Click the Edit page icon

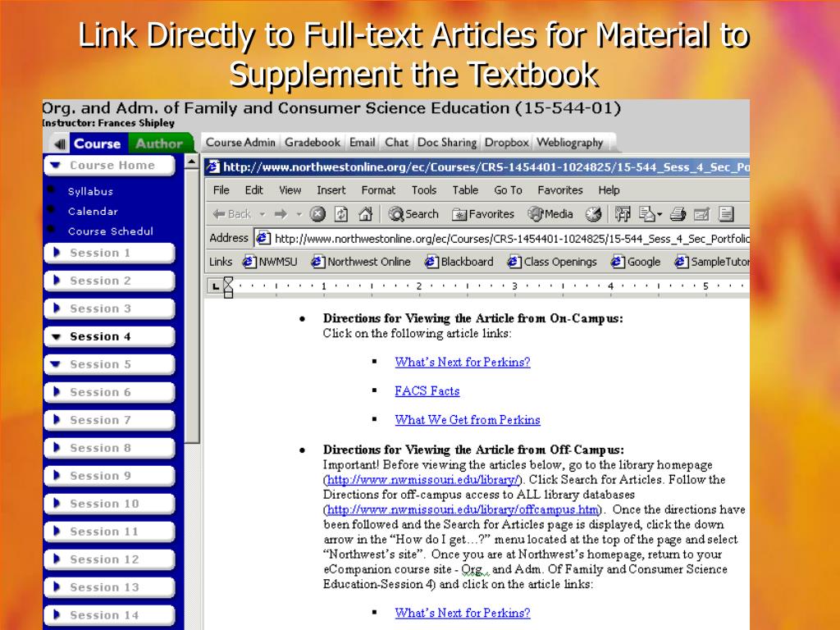click(701, 214)
